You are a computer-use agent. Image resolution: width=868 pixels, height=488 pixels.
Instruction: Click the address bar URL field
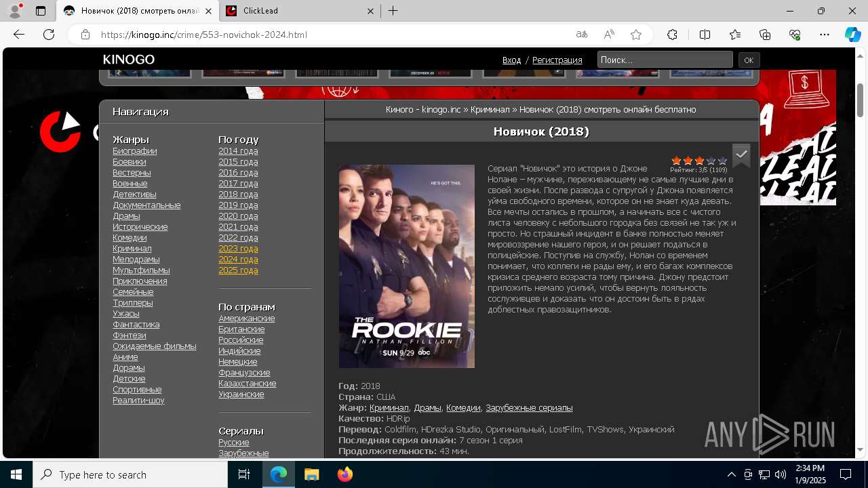[332, 35]
